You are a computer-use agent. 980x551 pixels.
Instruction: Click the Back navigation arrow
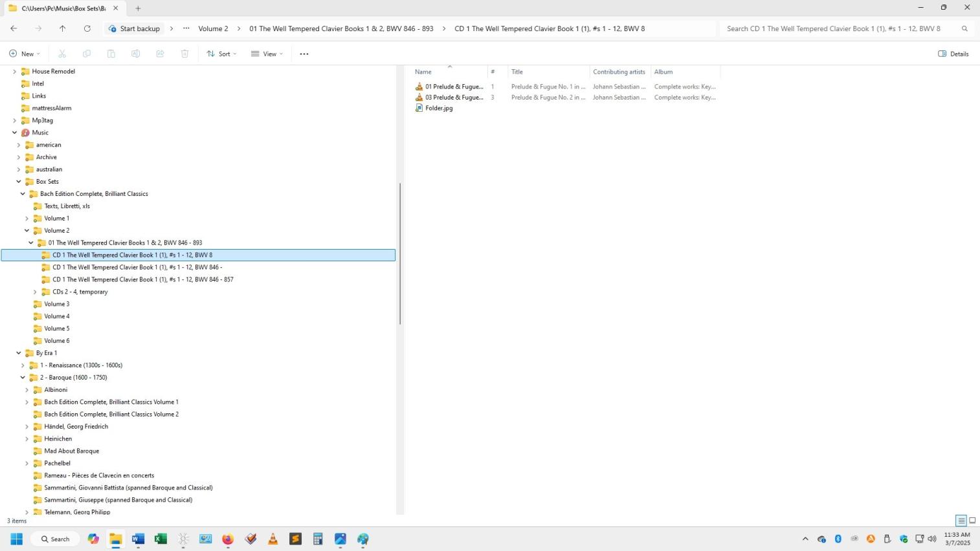coord(14,28)
